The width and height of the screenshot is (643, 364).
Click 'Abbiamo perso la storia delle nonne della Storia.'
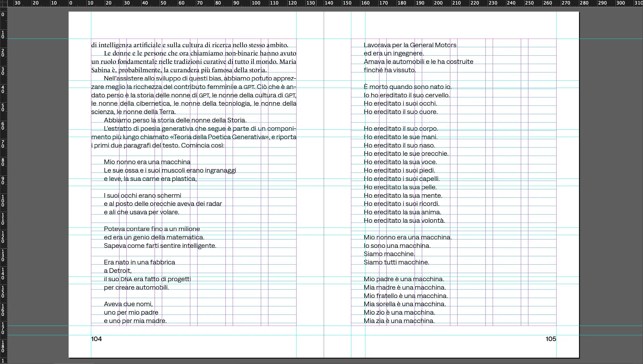pos(175,120)
